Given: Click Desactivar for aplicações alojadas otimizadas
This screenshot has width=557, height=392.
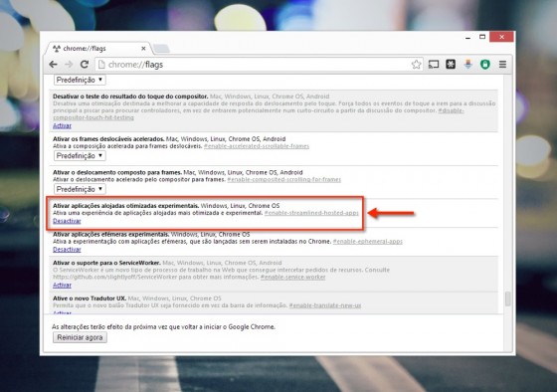Looking at the screenshot, I should pos(67,221).
